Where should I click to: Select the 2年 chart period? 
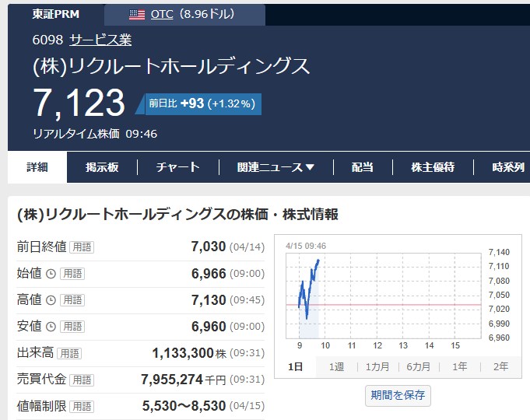[500, 366]
